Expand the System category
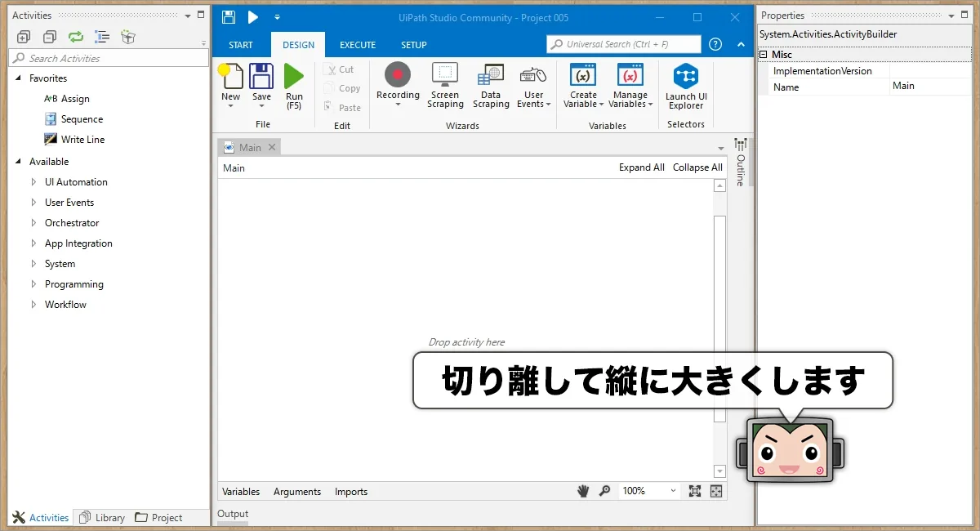Image resolution: width=980 pixels, height=531 pixels. [x=33, y=264]
